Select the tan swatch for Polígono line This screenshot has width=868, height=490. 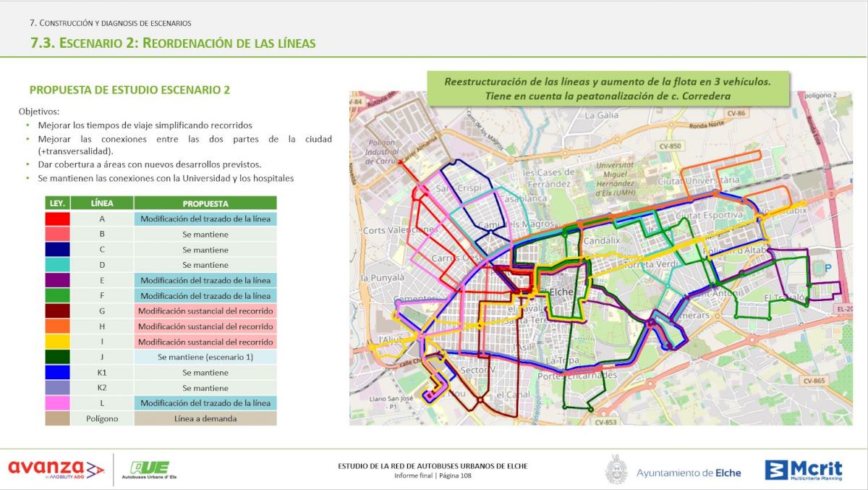57,418
